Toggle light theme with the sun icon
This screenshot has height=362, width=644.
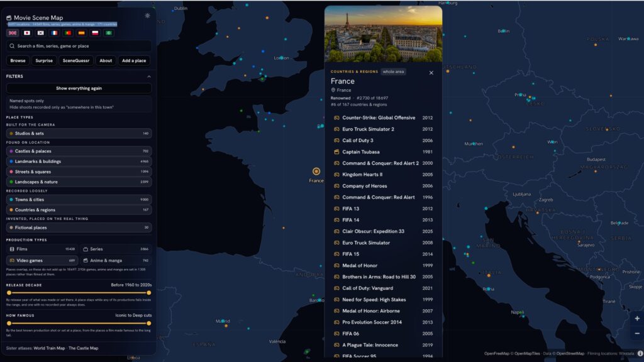[147, 16]
